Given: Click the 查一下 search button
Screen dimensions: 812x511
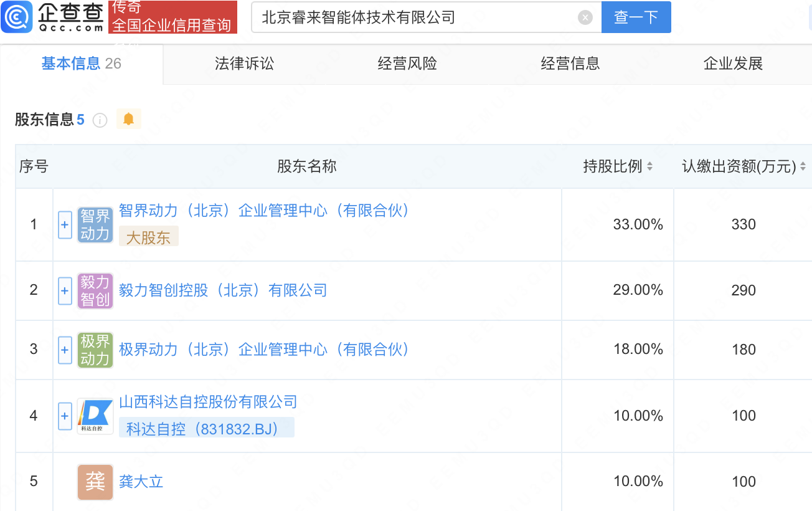Looking at the screenshot, I should tap(636, 17).
